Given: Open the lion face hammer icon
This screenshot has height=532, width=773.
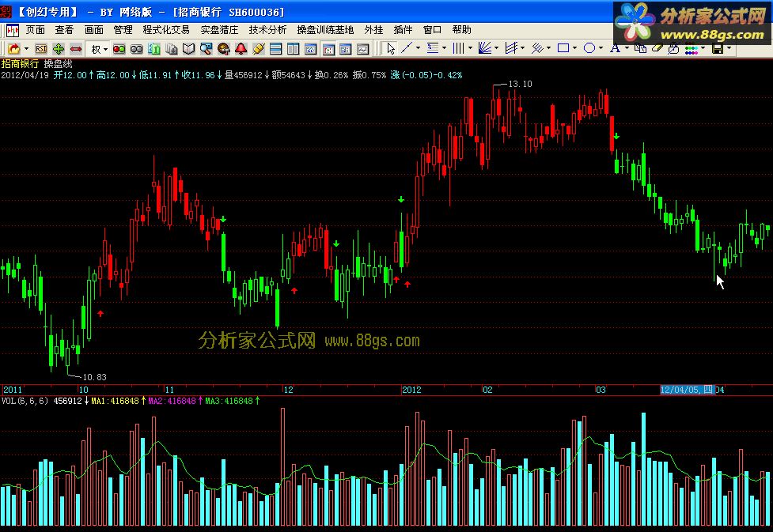Looking at the screenshot, I should coord(224,49).
